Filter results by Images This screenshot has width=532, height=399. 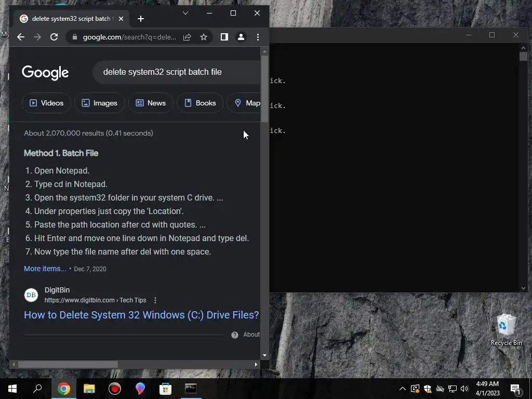click(99, 103)
